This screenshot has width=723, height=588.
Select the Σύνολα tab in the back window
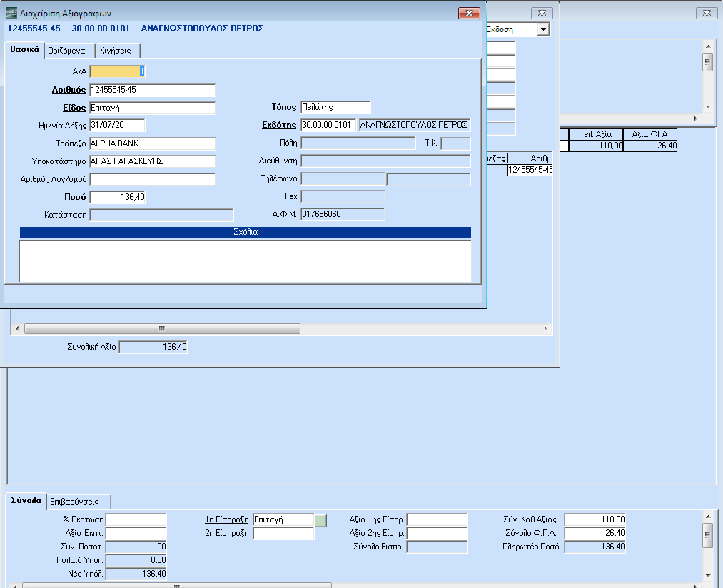26,500
